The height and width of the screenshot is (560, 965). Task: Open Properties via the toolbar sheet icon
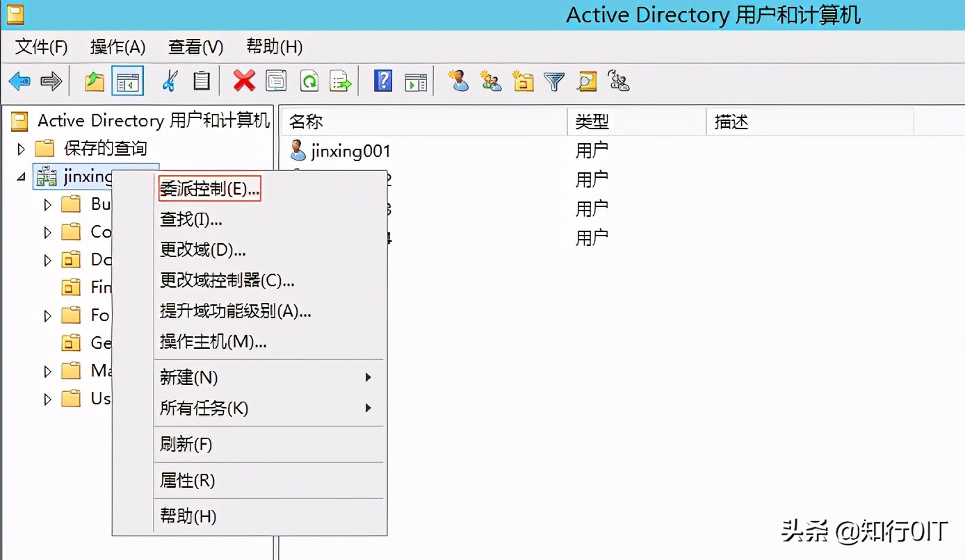276,81
